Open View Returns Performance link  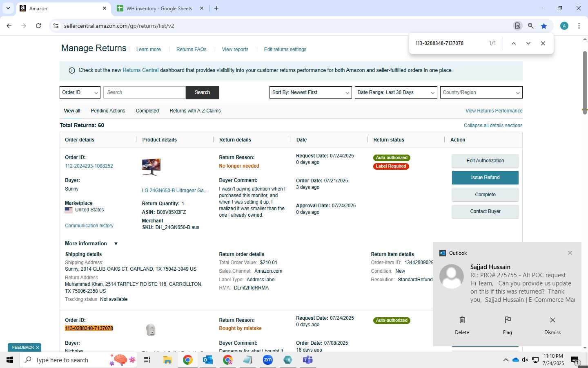tap(494, 111)
